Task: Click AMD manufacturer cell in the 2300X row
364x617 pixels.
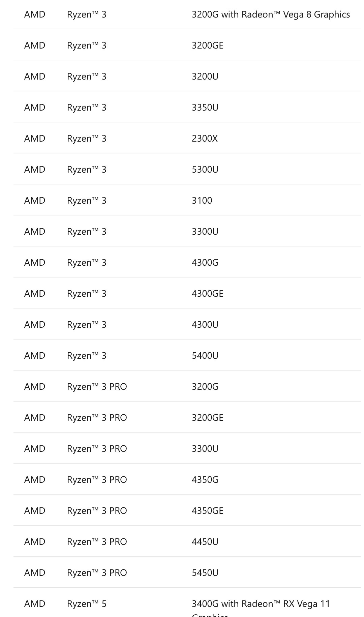Action: pos(35,139)
